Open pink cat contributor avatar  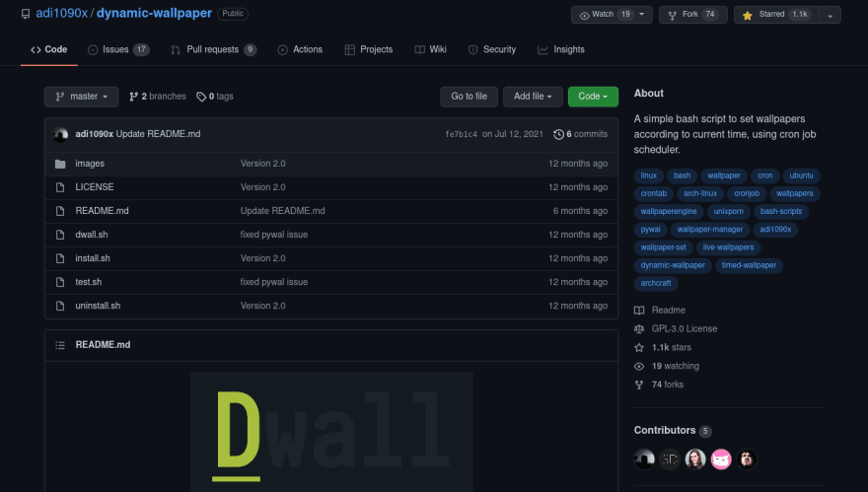721,458
